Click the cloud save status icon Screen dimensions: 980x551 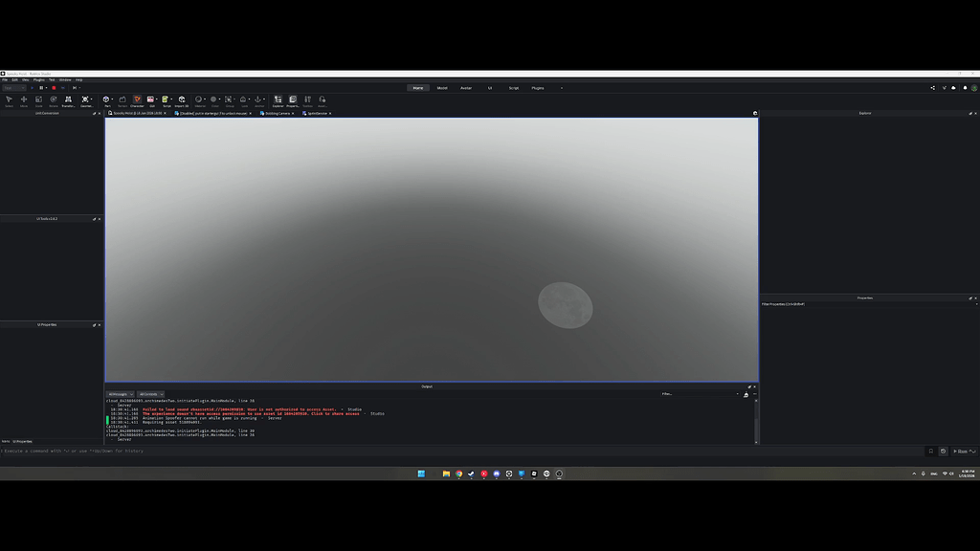[x=953, y=88]
